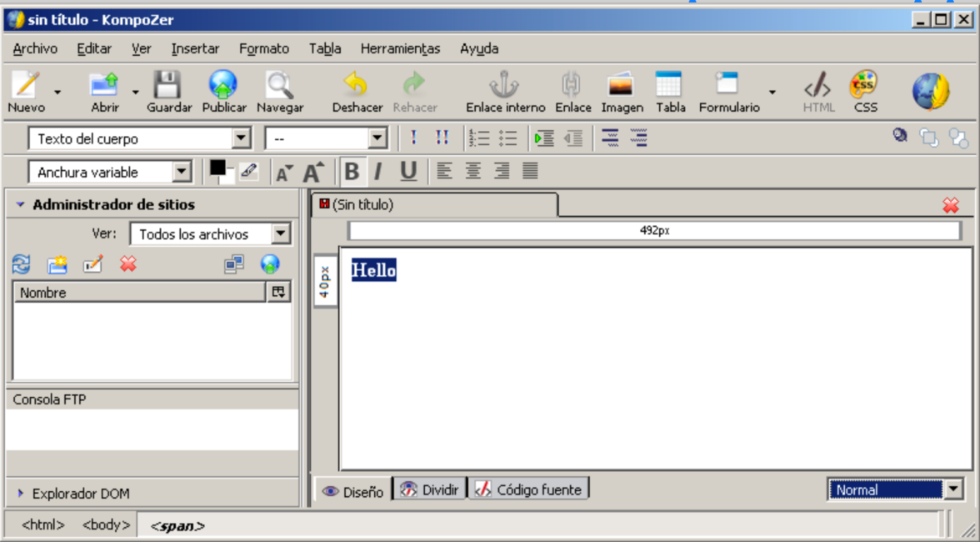Apply strong emphasis with double exclamation icon
The width and height of the screenshot is (980, 542).
tap(442, 138)
